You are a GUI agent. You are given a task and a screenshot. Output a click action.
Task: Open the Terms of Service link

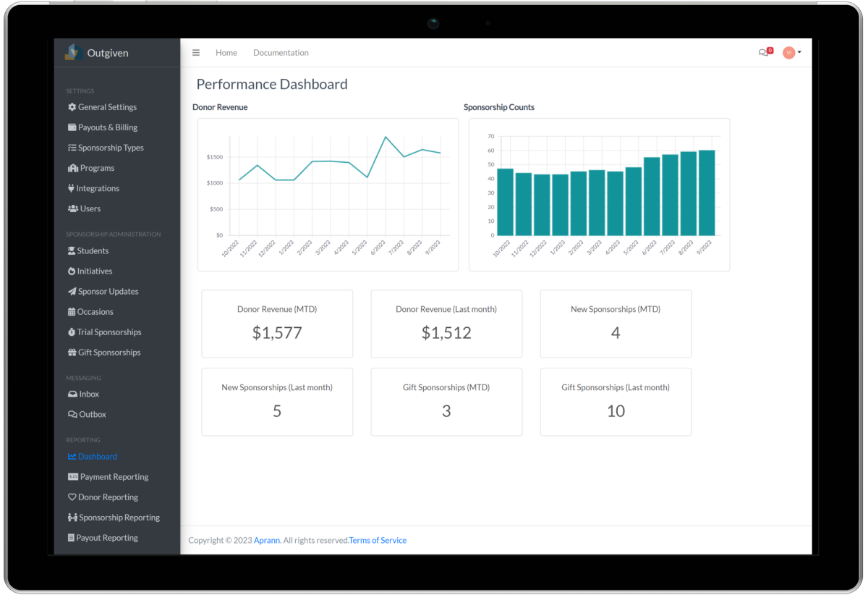point(378,540)
